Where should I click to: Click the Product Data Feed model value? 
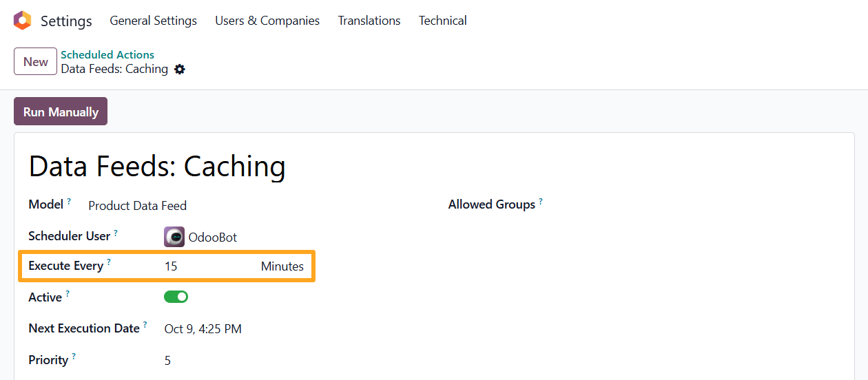click(138, 206)
